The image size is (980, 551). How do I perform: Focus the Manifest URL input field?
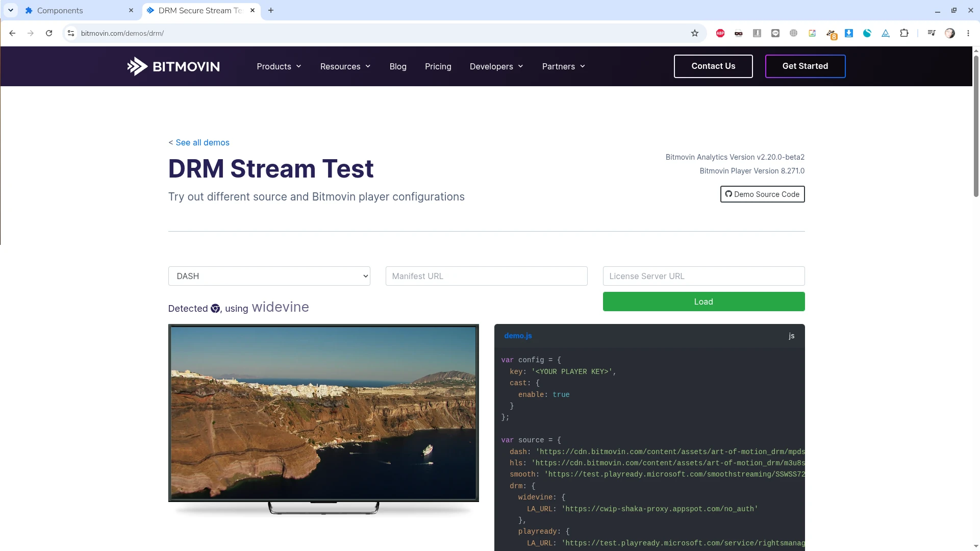coord(487,276)
